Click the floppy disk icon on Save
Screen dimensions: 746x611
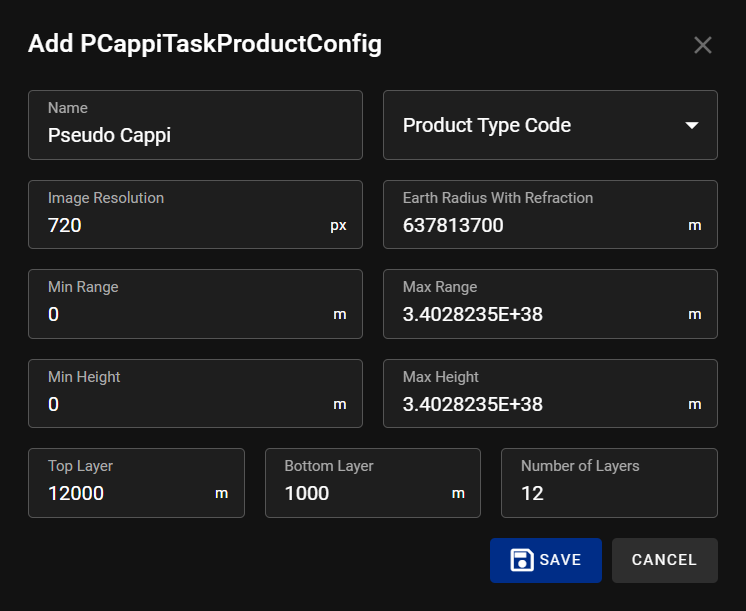click(x=521, y=560)
